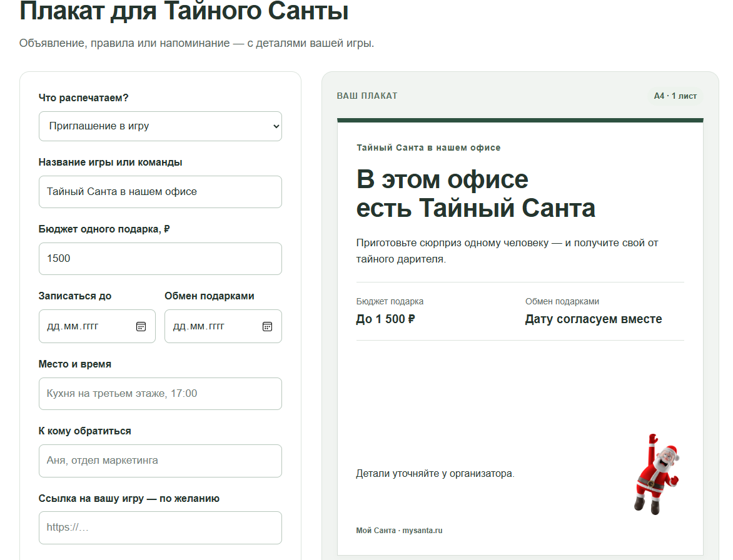The height and width of the screenshot is (560, 733).
Task: Click the 'Место и время' input field
Action: [x=160, y=394]
